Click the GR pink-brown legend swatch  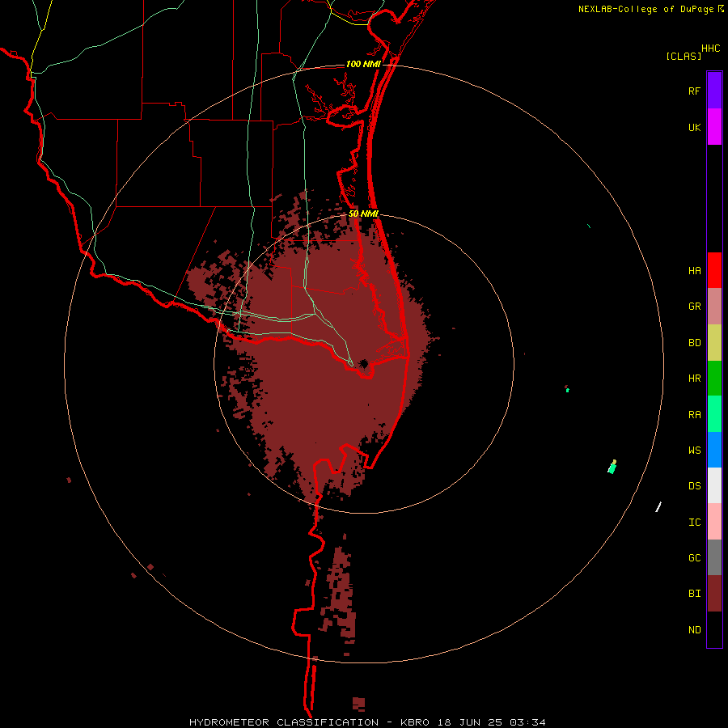click(714, 307)
